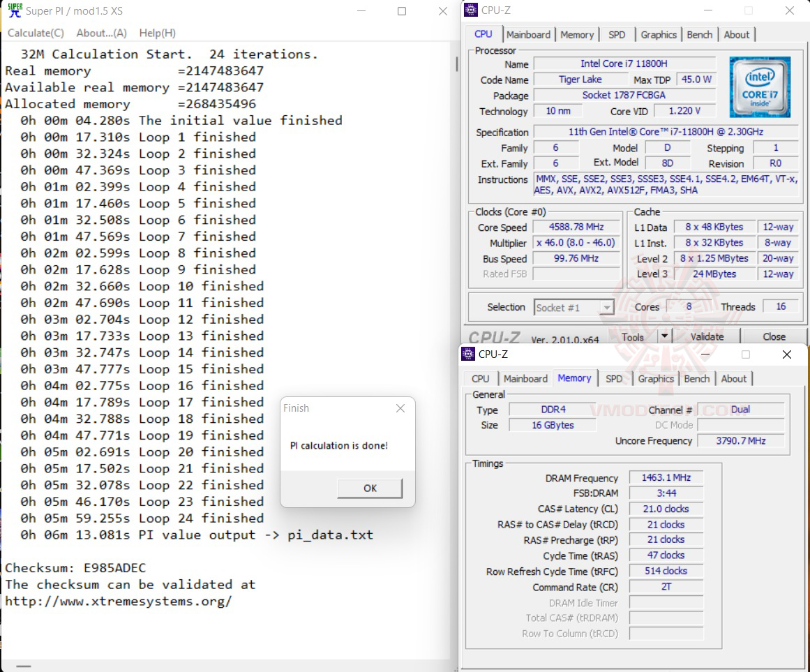Switch to Mainboard tab in upper CPU-Z window
The height and width of the screenshot is (672, 810).
pyautogui.click(x=528, y=35)
